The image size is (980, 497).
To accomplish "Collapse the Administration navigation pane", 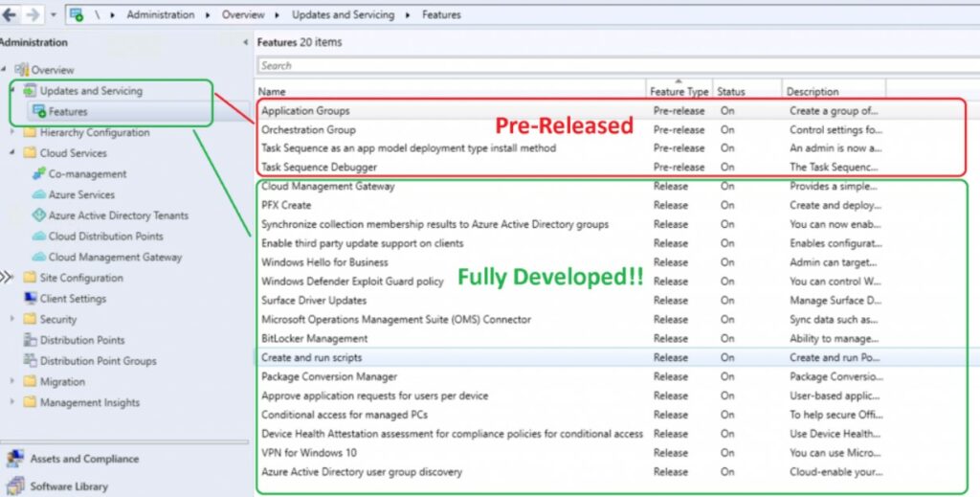I will [x=245, y=42].
